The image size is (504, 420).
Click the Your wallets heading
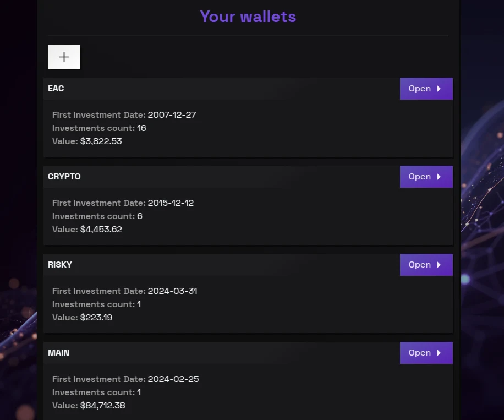(x=248, y=17)
